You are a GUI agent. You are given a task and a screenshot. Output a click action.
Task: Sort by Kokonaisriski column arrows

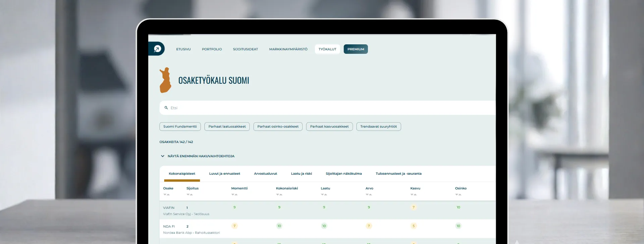click(279, 195)
